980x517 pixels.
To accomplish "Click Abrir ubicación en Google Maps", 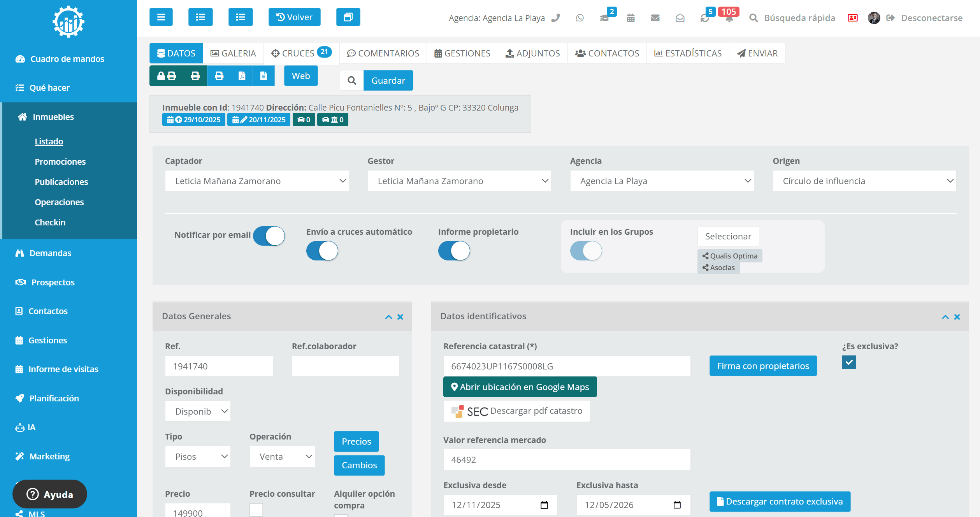I will click(x=520, y=387).
